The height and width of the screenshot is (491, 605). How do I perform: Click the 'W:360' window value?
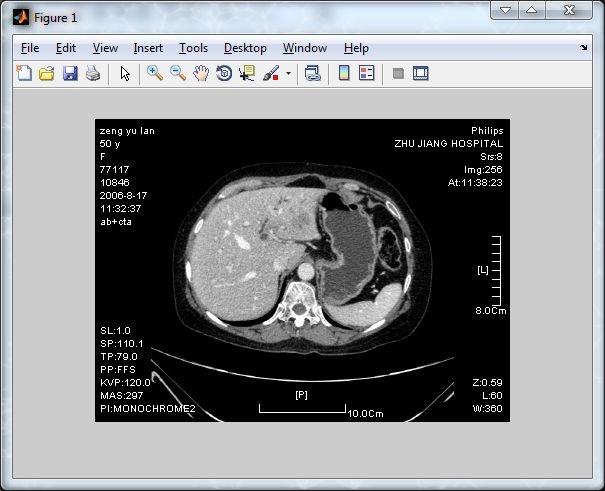click(487, 408)
